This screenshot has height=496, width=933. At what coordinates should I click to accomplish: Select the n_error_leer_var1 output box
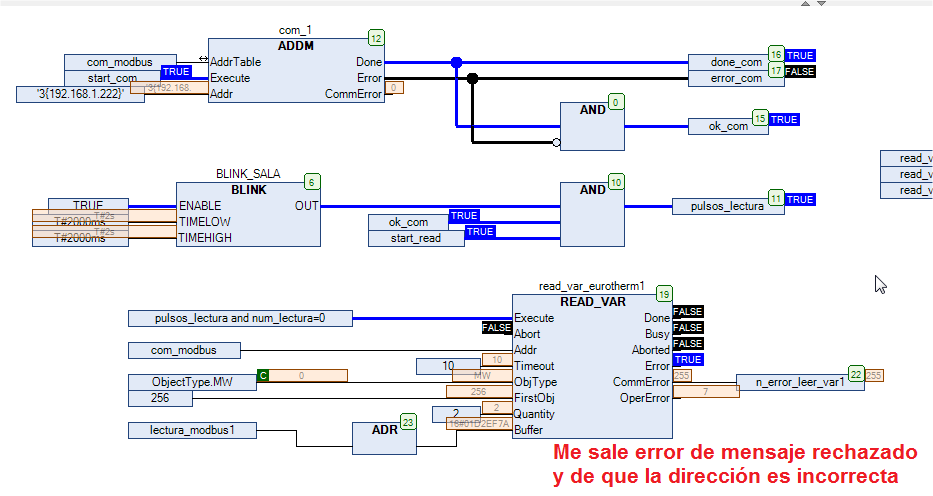[x=800, y=382]
